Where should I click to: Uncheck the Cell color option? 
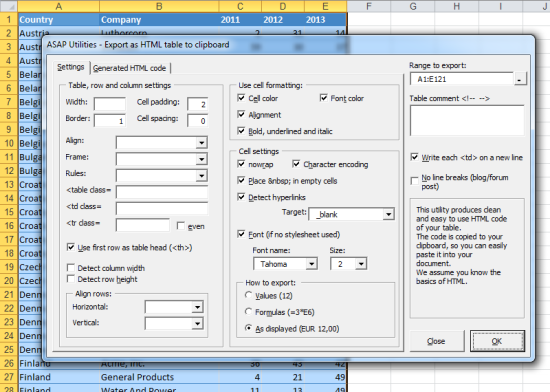pos(241,98)
